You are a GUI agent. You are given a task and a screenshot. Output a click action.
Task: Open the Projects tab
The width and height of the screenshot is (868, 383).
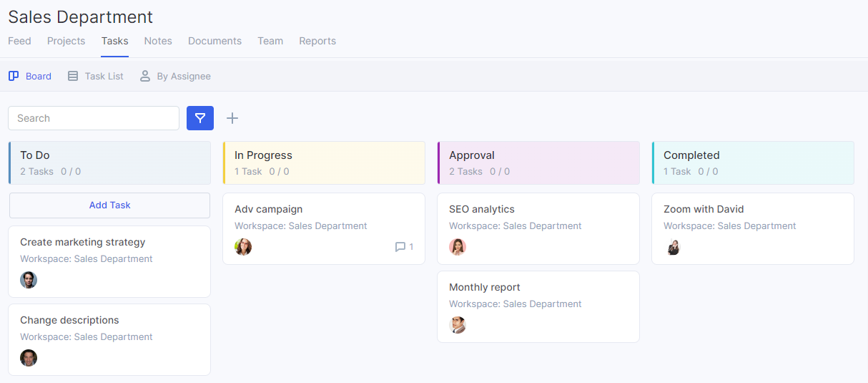click(x=66, y=41)
